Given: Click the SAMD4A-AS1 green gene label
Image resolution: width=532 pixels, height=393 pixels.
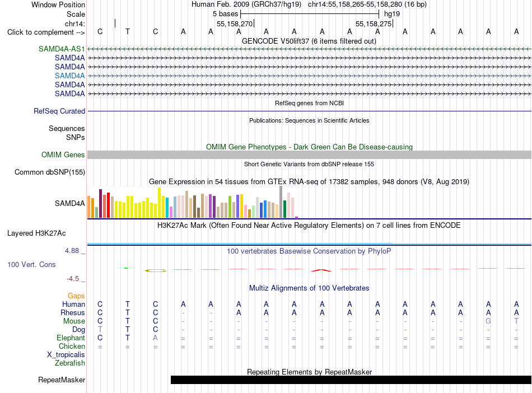Looking at the screenshot, I should (x=62, y=49).
